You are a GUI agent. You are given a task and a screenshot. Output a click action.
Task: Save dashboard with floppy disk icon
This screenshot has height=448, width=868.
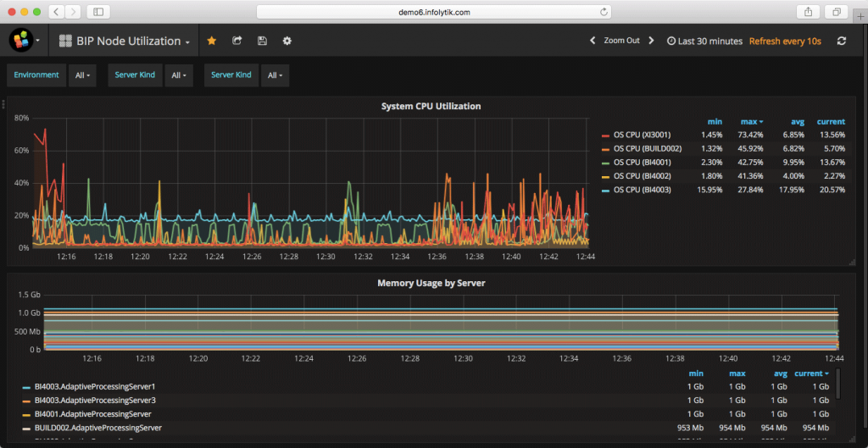coord(262,41)
